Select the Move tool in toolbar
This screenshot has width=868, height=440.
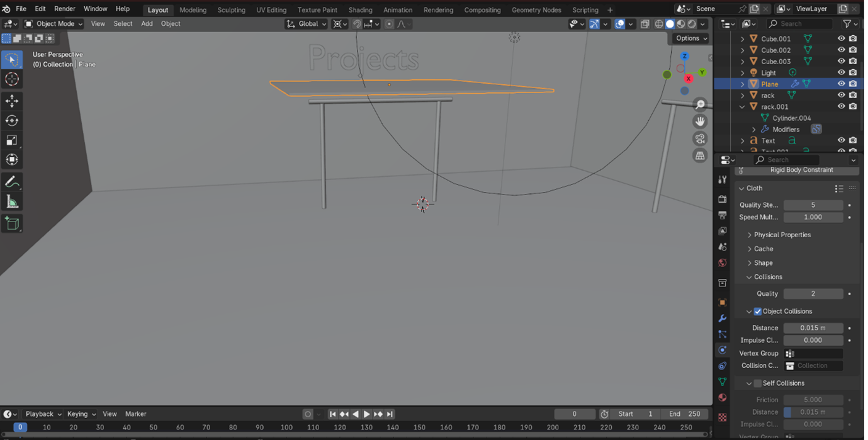(12, 101)
